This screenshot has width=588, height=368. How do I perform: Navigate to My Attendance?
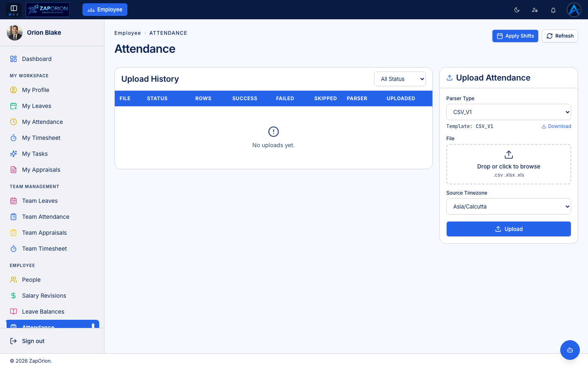(x=52, y=122)
